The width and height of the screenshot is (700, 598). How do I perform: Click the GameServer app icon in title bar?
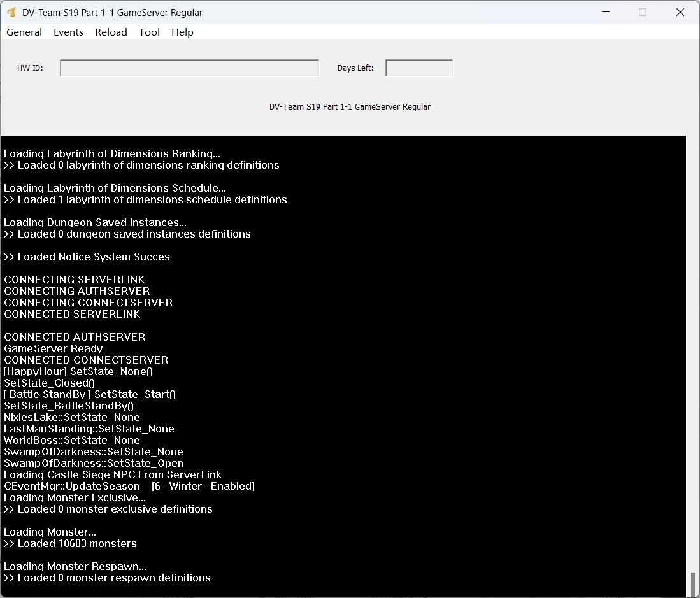point(11,13)
